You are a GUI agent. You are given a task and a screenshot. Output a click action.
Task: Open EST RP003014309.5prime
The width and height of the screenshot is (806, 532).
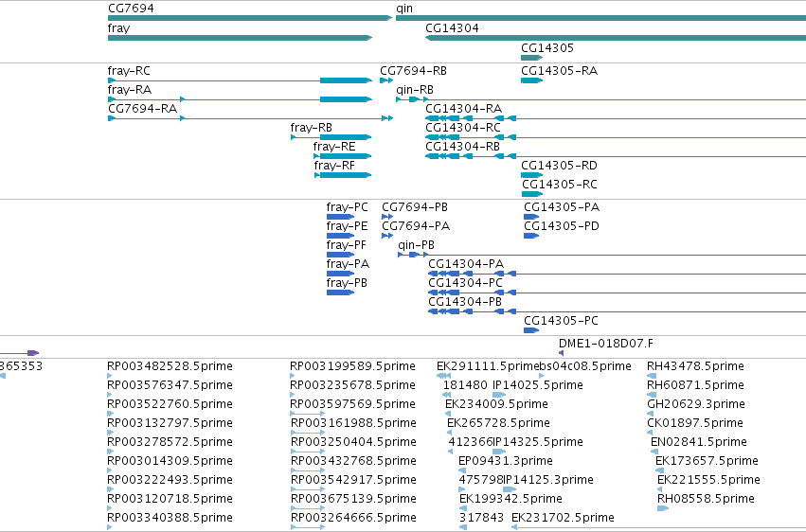[170, 461]
